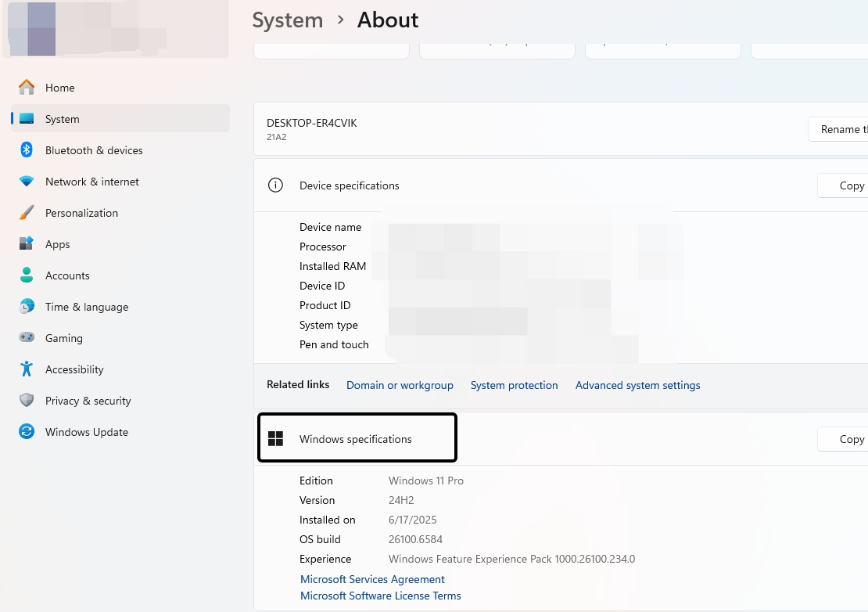Click the Rename this PC button
This screenshot has width=868, height=612.
coord(838,129)
